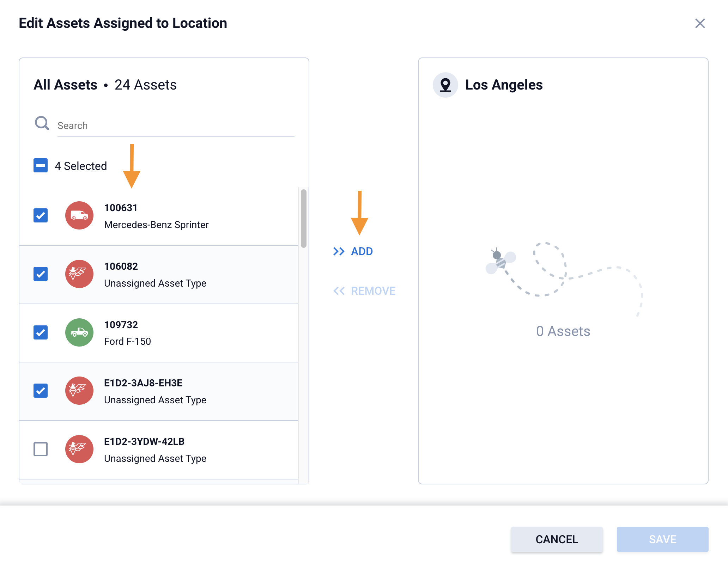Click the REMOVE assets button
The height and width of the screenshot is (569, 728).
365,291
